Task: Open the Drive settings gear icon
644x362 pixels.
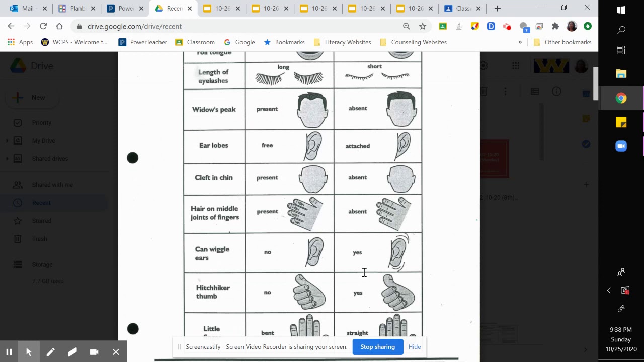Action: [x=484, y=66]
